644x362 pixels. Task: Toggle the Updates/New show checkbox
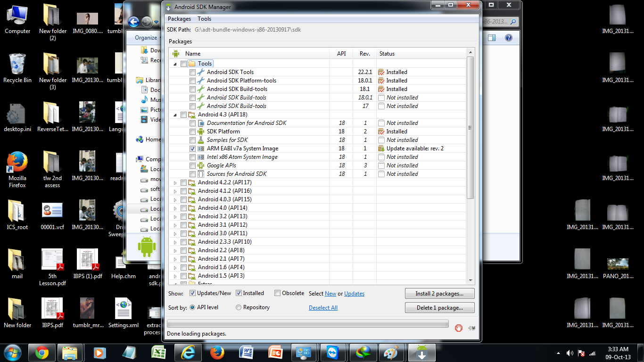pos(192,293)
